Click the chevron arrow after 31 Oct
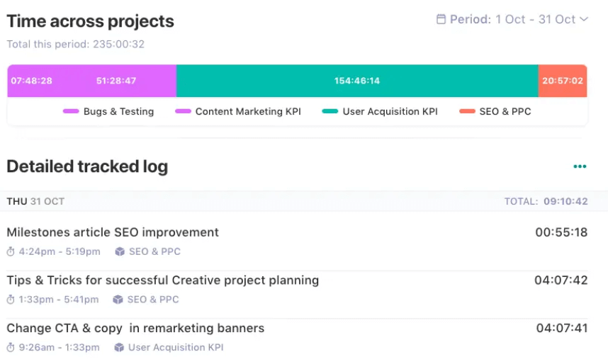Image resolution: width=608 pixels, height=364 pixels. click(x=584, y=19)
